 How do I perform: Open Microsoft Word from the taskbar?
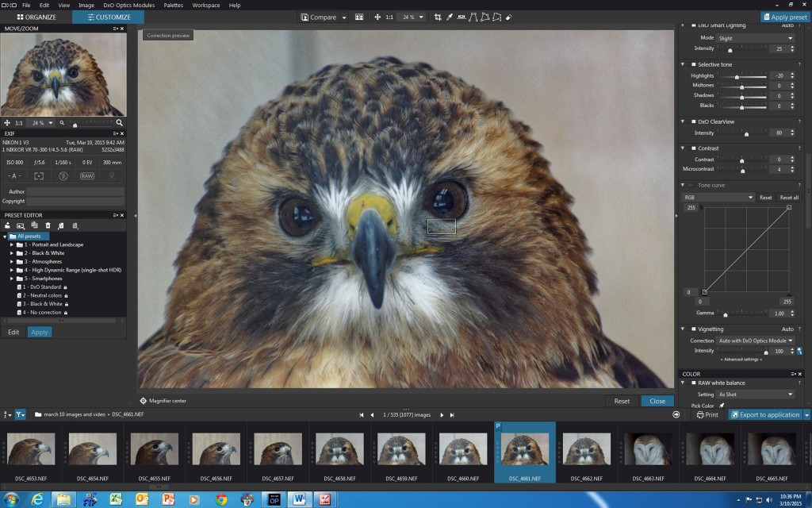pyautogui.click(x=299, y=500)
